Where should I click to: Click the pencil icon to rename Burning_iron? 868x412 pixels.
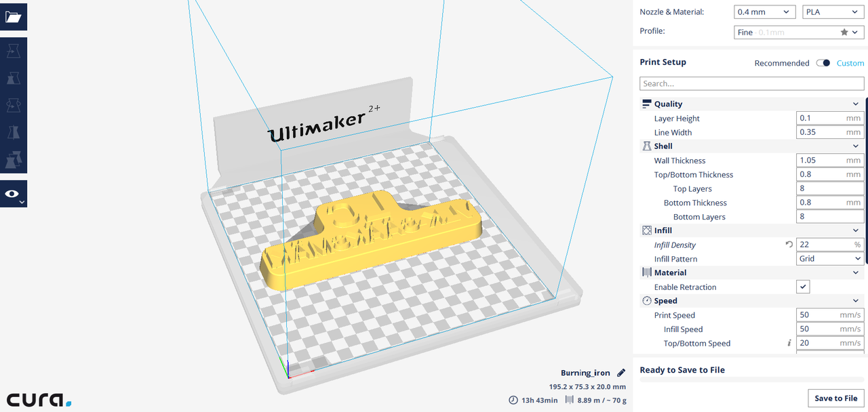pyautogui.click(x=621, y=373)
